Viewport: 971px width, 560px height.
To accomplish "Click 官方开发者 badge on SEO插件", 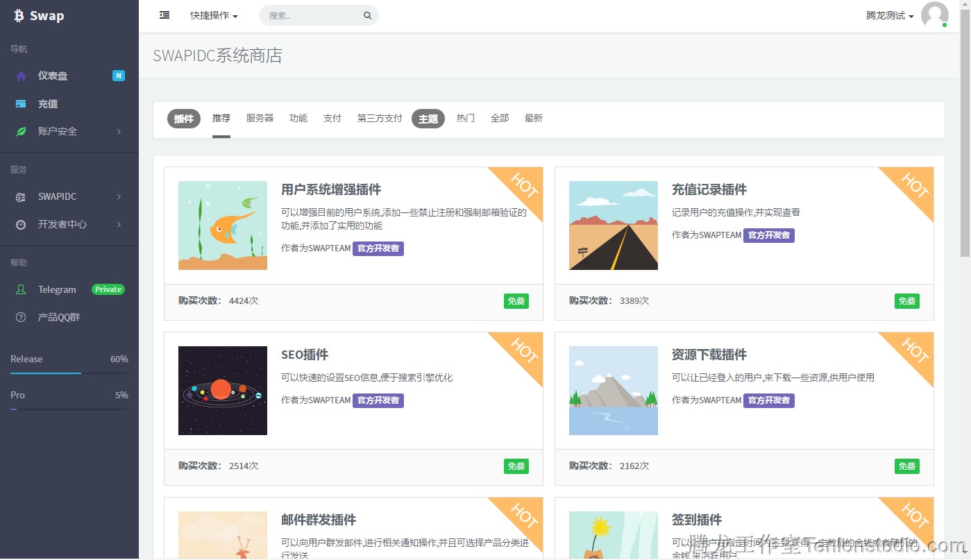I will coord(378,400).
